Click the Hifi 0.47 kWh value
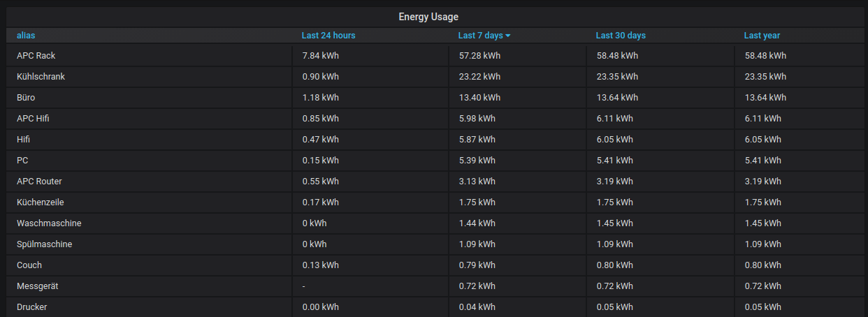Image resolution: width=868 pixels, height=317 pixels. (x=320, y=140)
